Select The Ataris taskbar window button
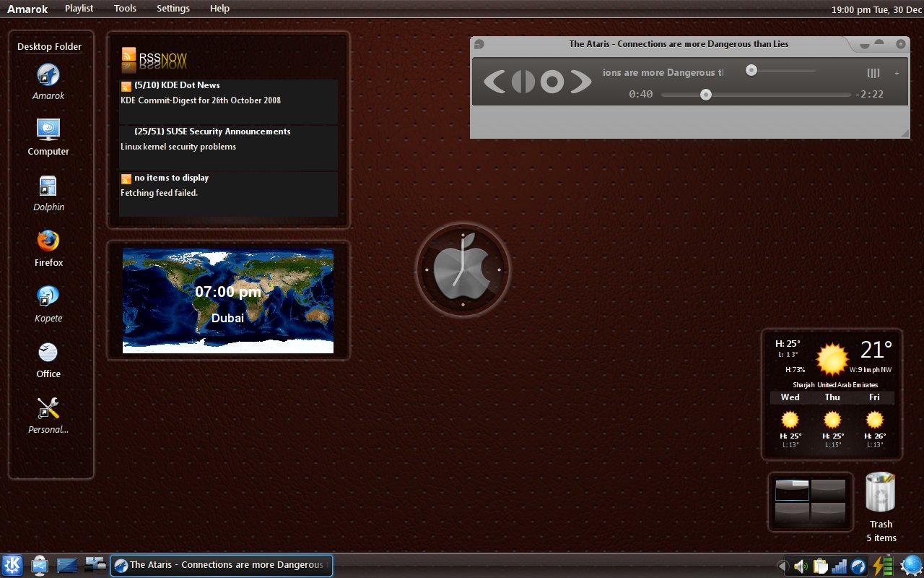 pos(222,565)
